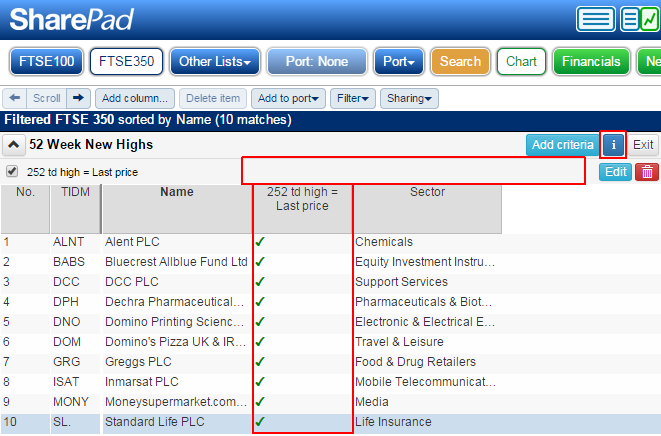
Task: Click the 252 td high = Last price column header
Action: click(x=302, y=209)
